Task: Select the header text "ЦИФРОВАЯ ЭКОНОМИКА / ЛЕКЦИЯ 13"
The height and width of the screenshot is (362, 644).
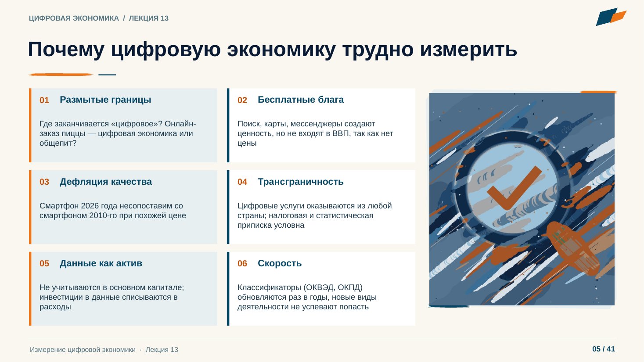Action: (99, 18)
